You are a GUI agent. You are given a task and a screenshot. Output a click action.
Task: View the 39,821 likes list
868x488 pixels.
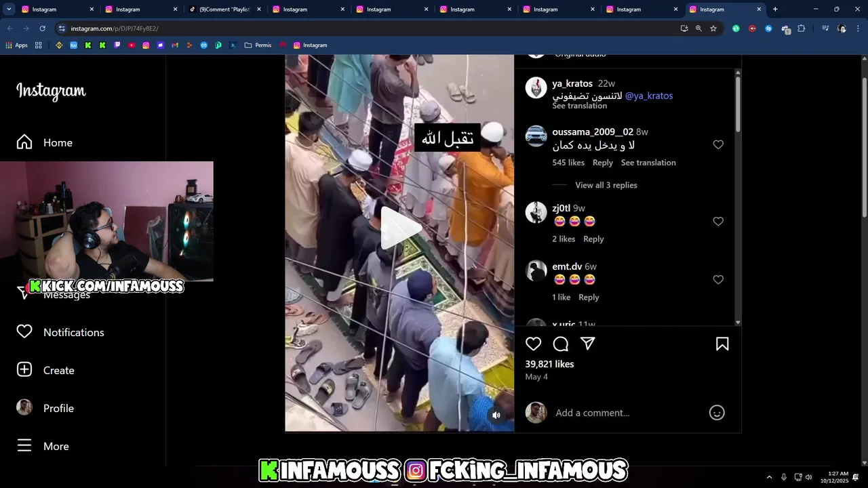point(549,364)
